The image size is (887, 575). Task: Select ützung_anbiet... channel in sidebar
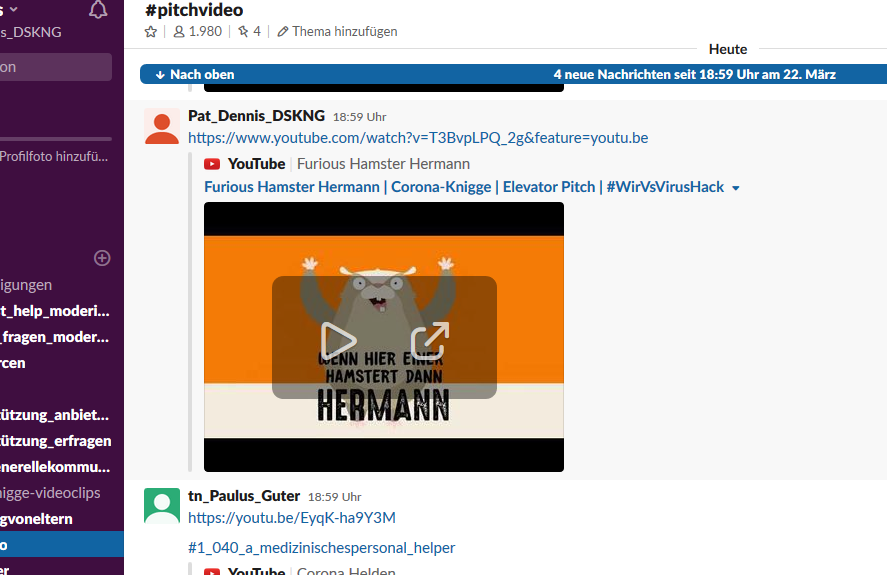point(55,415)
